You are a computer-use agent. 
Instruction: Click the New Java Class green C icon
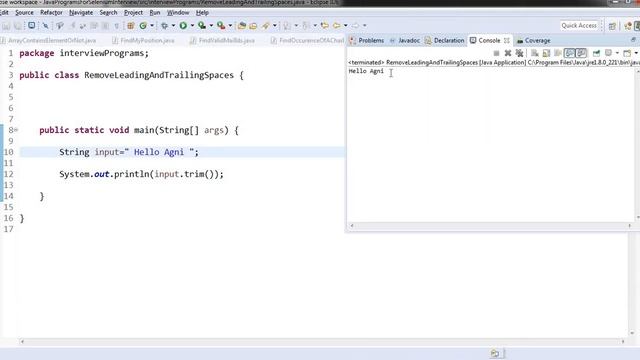click(x=143, y=26)
